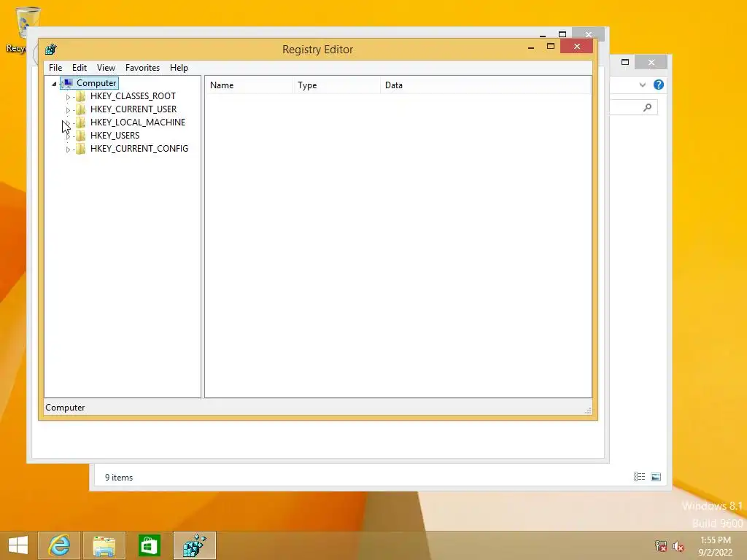The image size is (747, 560).
Task: Open the Windows Store from the taskbar
Action: coord(149,545)
